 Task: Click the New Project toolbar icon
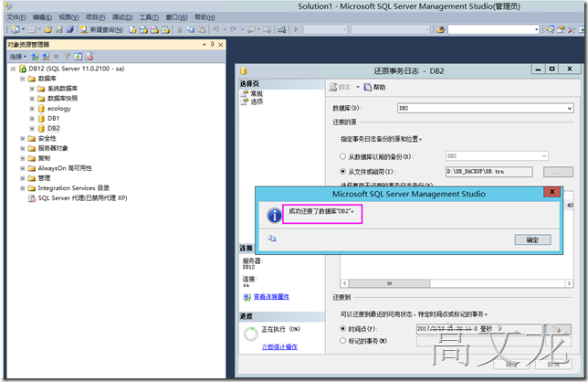tap(16, 29)
